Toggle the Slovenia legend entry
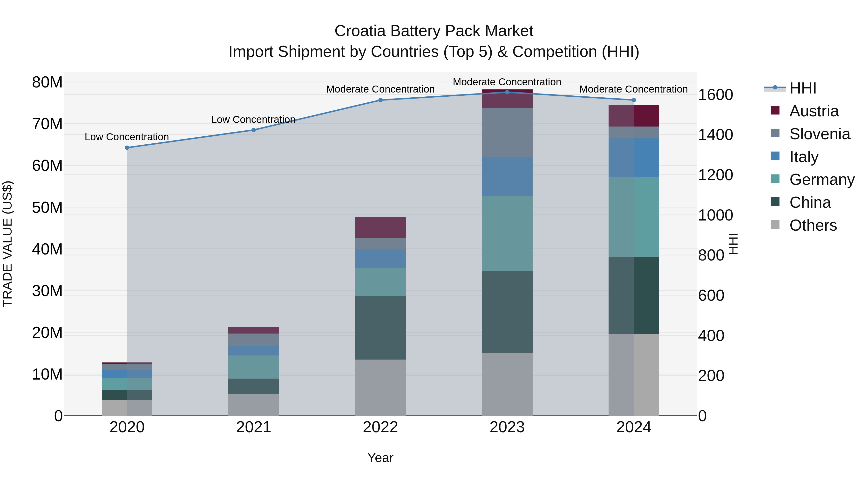This screenshot has height=488, width=868. coord(810,134)
